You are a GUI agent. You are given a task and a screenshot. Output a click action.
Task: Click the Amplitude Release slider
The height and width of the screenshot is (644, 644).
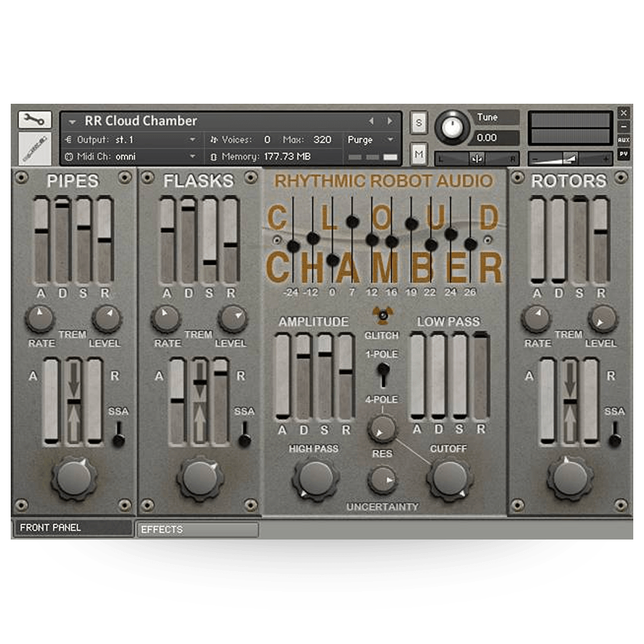pyautogui.click(x=346, y=376)
